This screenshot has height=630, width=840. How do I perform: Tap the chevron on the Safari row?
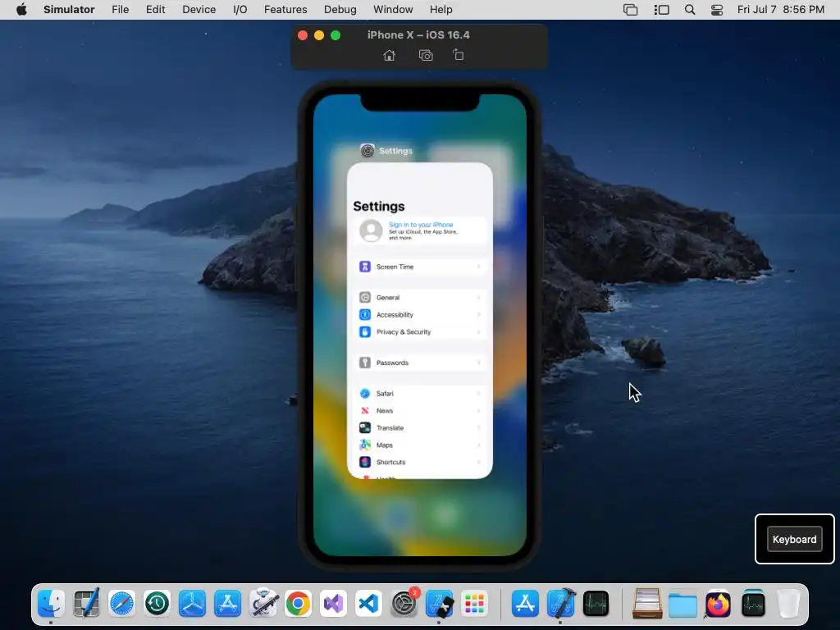tap(478, 394)
